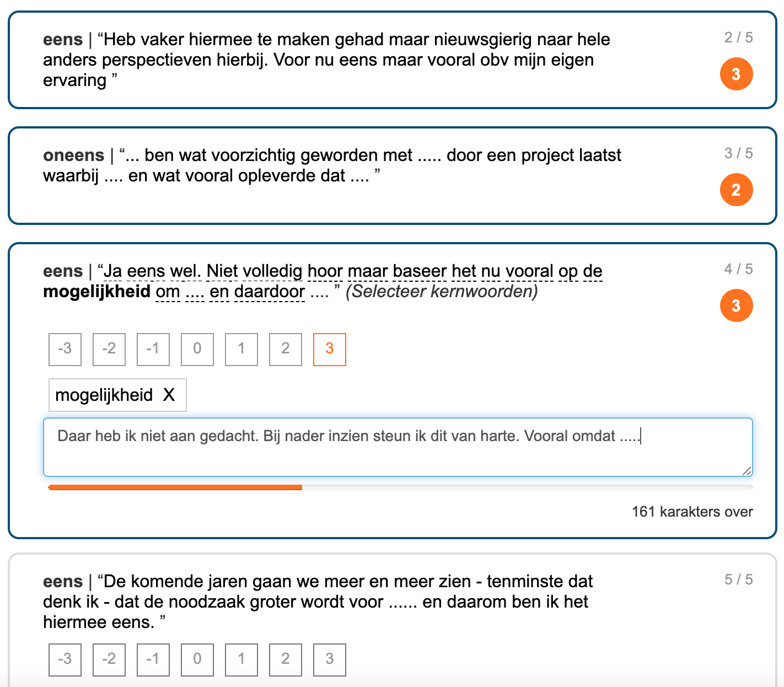The width and height of the screenshot is (784, 687).
Task: Remove the mogelijkheid keyword with the X
Action: point(169,395)
